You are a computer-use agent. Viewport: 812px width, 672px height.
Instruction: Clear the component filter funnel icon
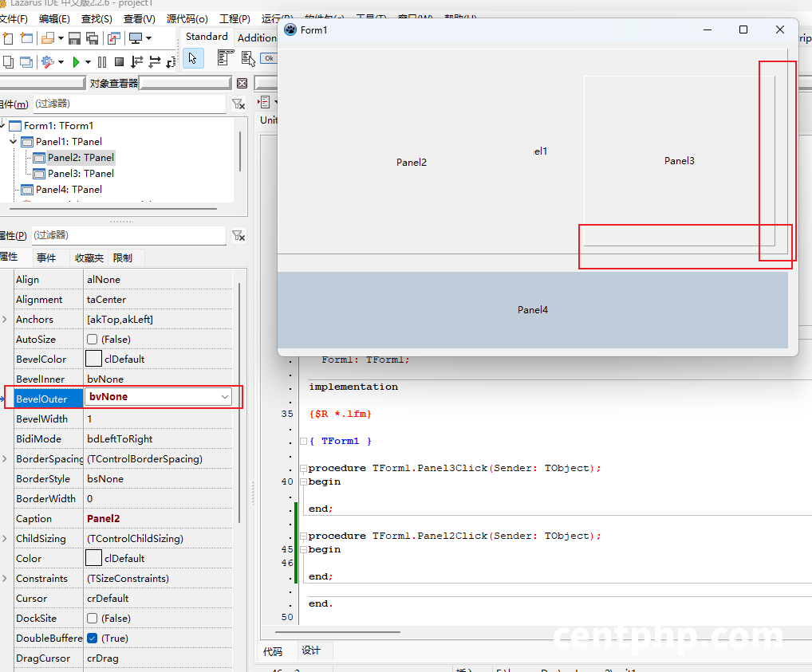(238, 104)
